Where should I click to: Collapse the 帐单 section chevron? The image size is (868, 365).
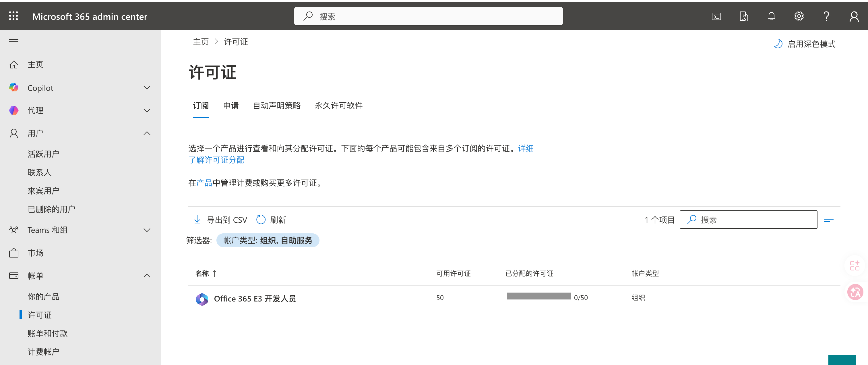point(147,276)
